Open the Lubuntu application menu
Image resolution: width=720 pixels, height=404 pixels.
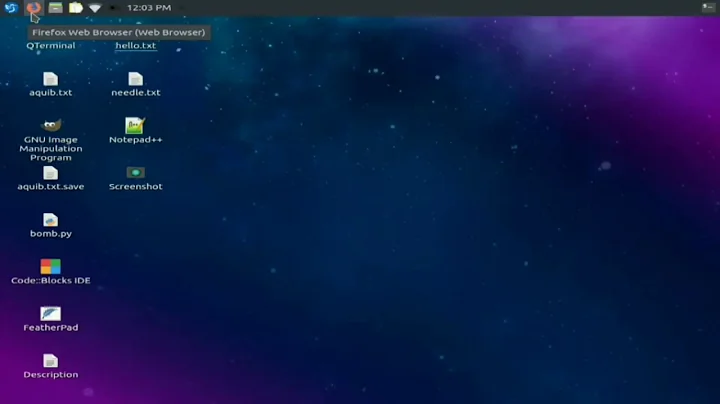coord(11,8)
